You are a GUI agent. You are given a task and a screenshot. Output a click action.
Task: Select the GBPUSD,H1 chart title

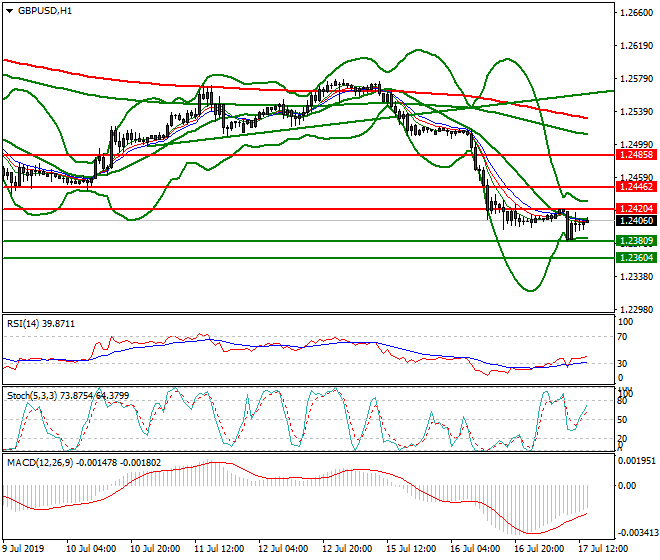tap(45, 11)
